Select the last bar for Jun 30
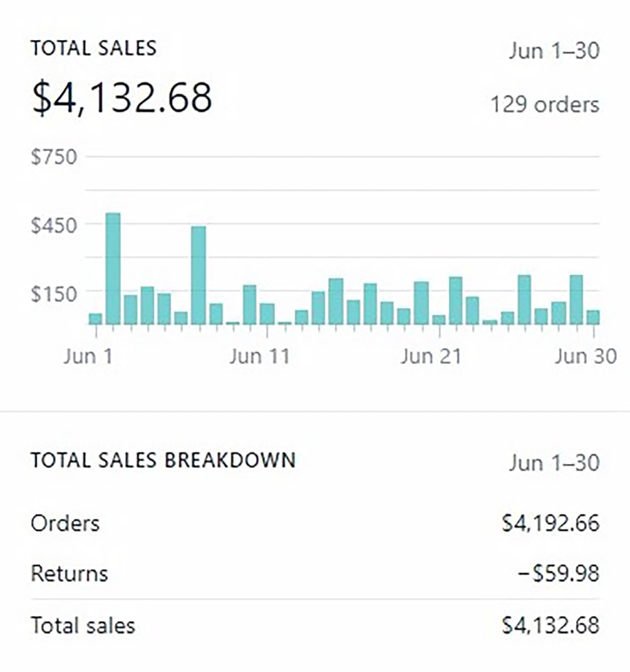 tap(593, 317)
